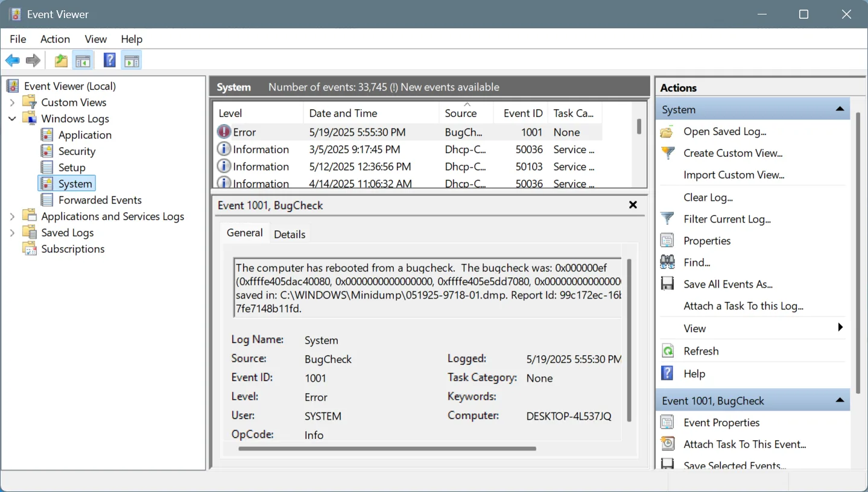Select the Information event from 4/14/2025

point(408,183)
